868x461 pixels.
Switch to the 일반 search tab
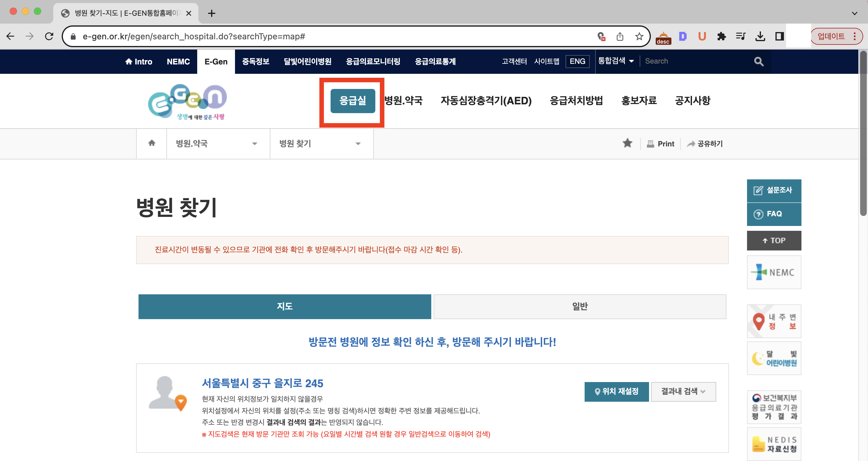tap(579, 306)
